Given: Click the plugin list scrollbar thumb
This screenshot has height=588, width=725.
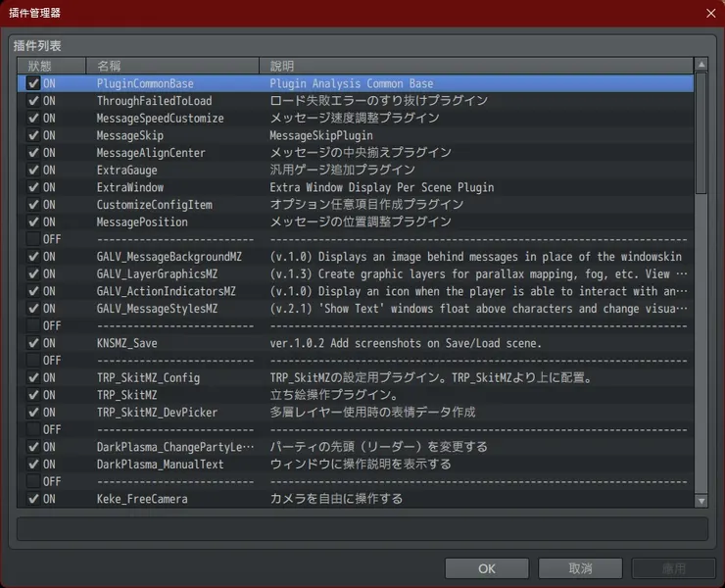Looking at the screenshot, I should [x=701, y=132].
